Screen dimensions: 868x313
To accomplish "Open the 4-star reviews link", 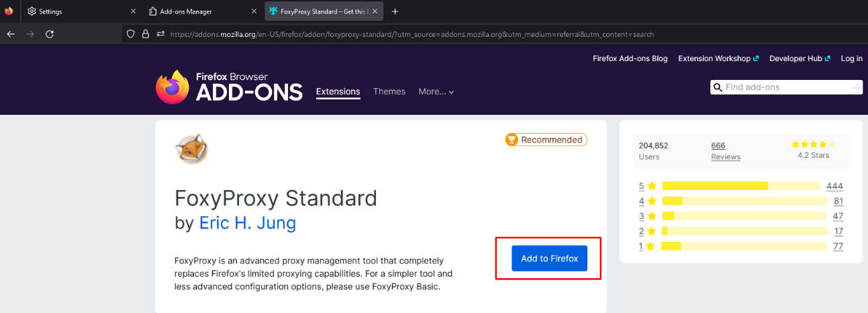I will pos(647,201).
